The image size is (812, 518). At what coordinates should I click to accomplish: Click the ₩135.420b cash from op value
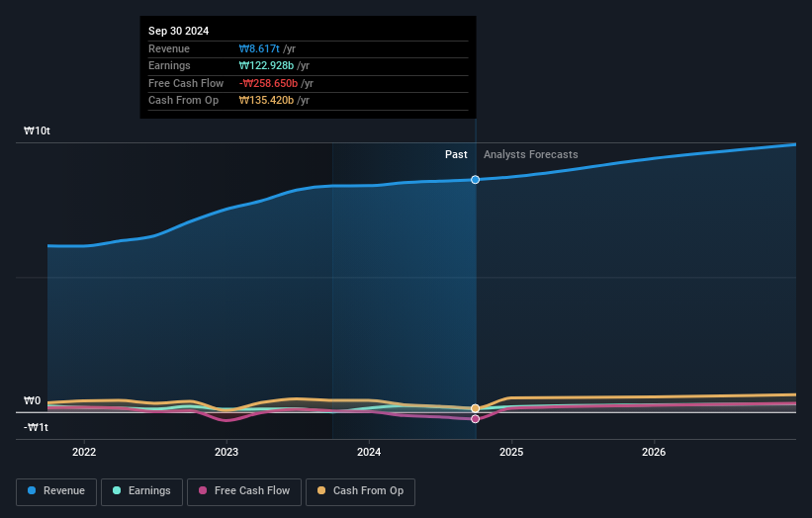pyautogui.click(x=266, y=101)
